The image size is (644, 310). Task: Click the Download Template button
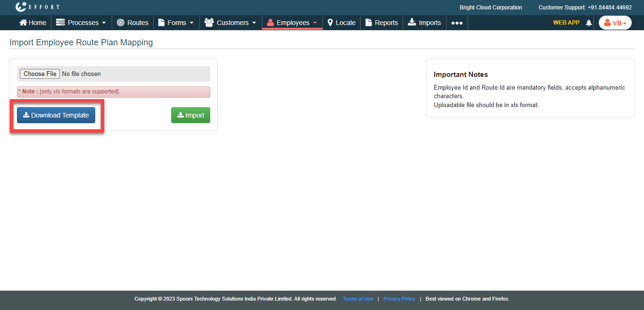coord(56,115)
